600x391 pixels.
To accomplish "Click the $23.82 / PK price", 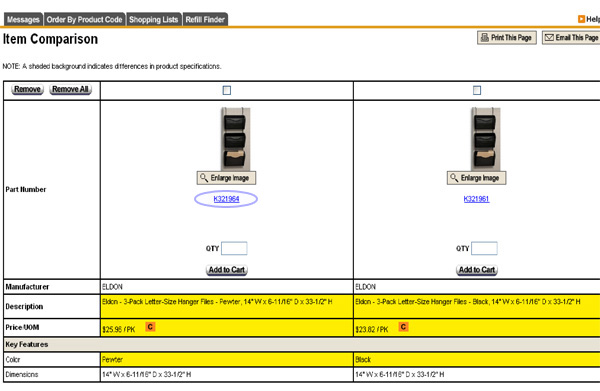I will coord(372,329).
